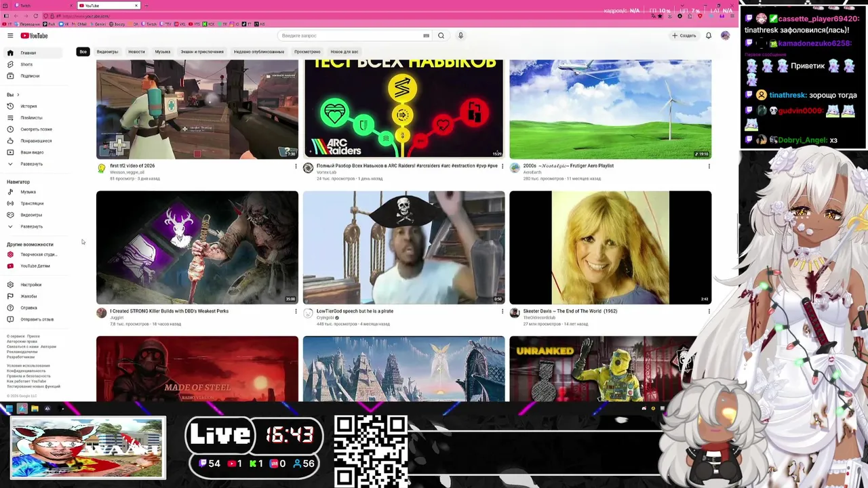Open the Skeeter Davis End of the World title

570,311
